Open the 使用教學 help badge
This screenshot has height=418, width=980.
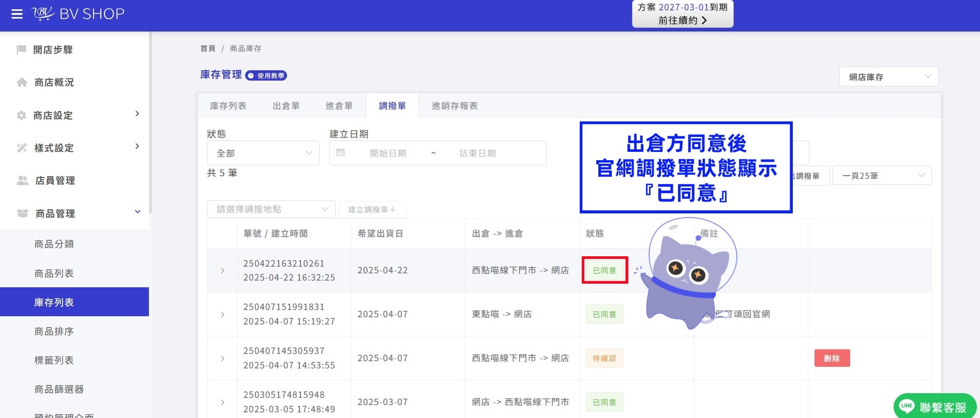point(266,75)
